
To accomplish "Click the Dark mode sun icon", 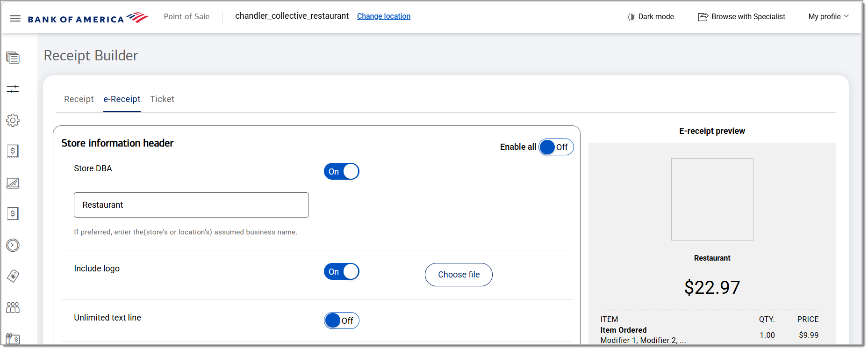I will coord(631,17).
